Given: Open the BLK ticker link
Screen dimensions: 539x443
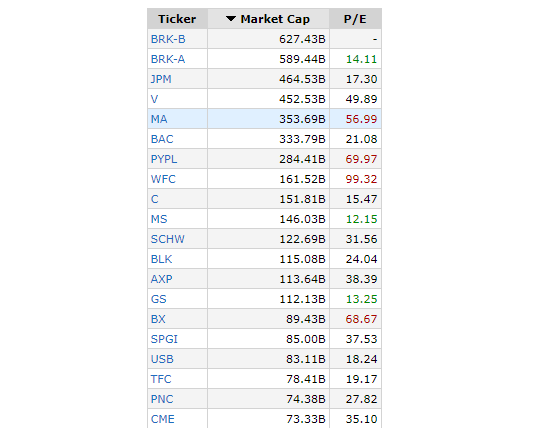Looking at the screenshot, I should point(162,259).
